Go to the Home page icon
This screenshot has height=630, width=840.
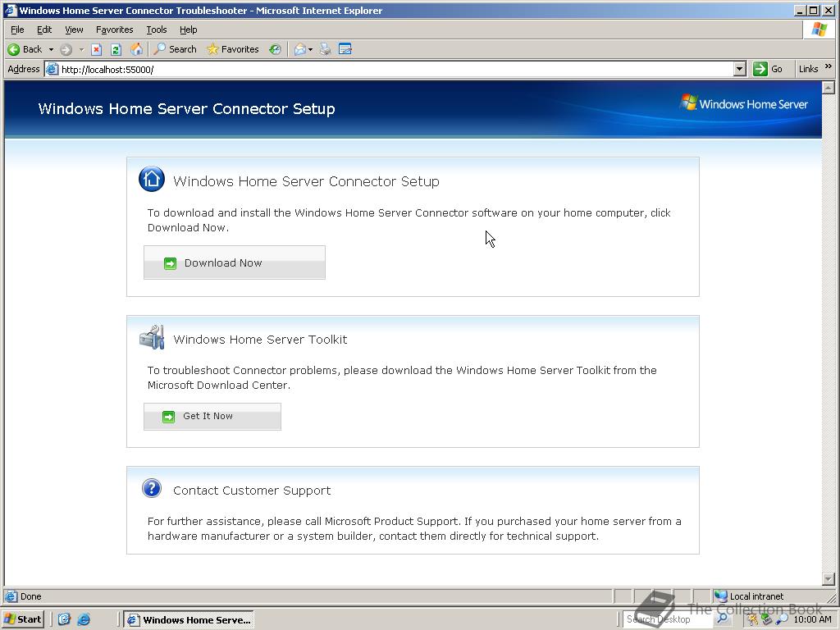click(x=137, y=49)
